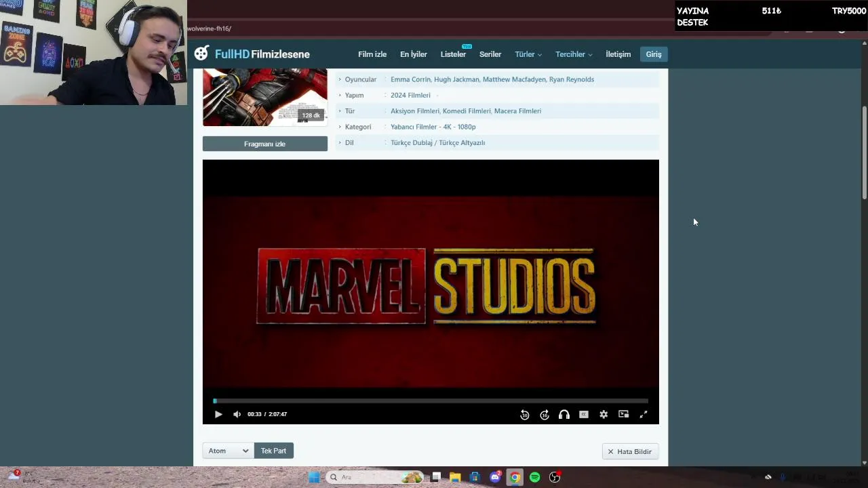Viewport: 868px width, 488px height.
Task: Open Spotify from the taskbar
Action: pyautogui.click(x=534, y=477)
